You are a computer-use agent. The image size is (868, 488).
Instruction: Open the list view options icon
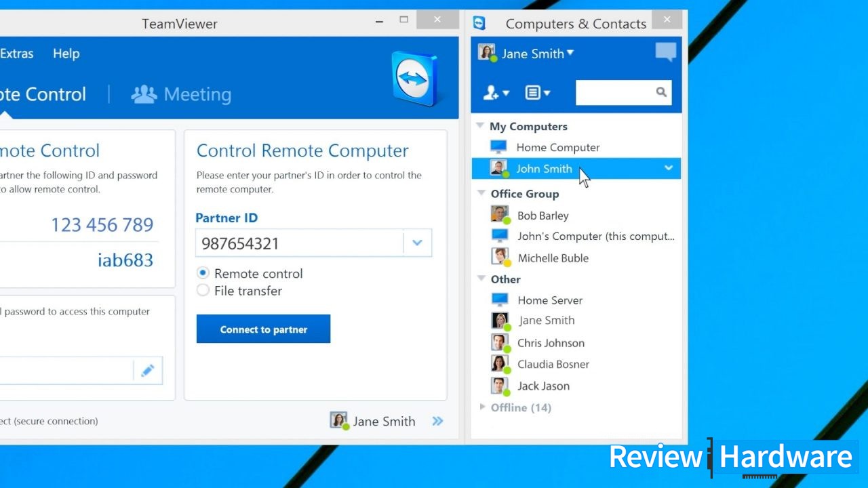[538, 93]
